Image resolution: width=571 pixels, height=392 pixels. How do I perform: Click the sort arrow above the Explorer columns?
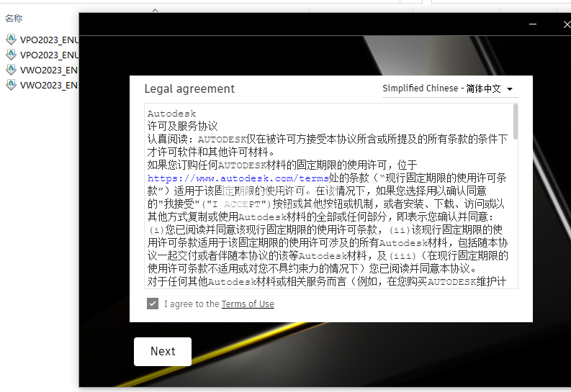point(155,10)
